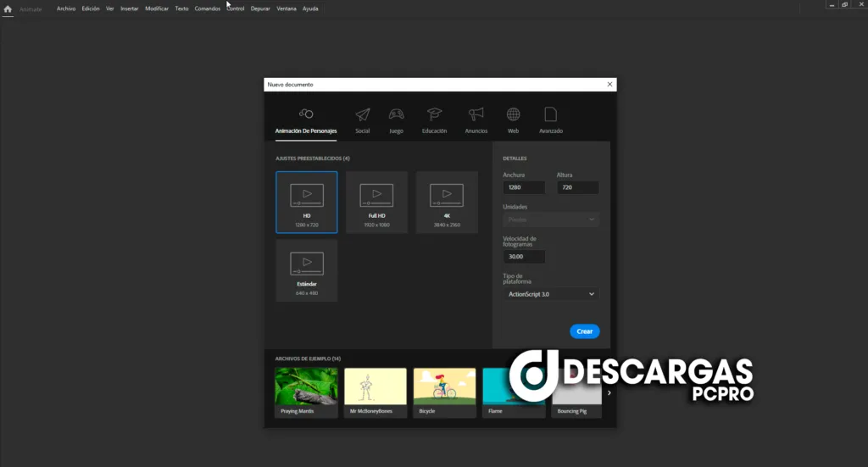This screenshot has width=868, height=467.
Task: Select the Juego gamepad icon
Action: (396, 114)
